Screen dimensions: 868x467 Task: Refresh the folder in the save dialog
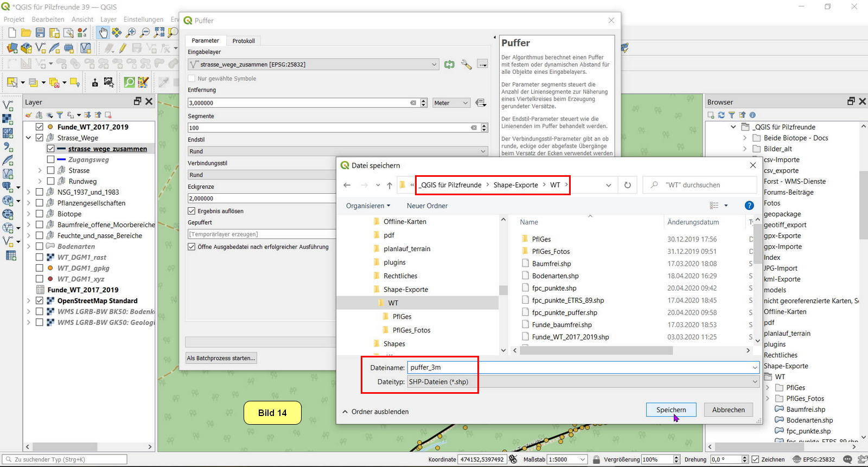627,185
